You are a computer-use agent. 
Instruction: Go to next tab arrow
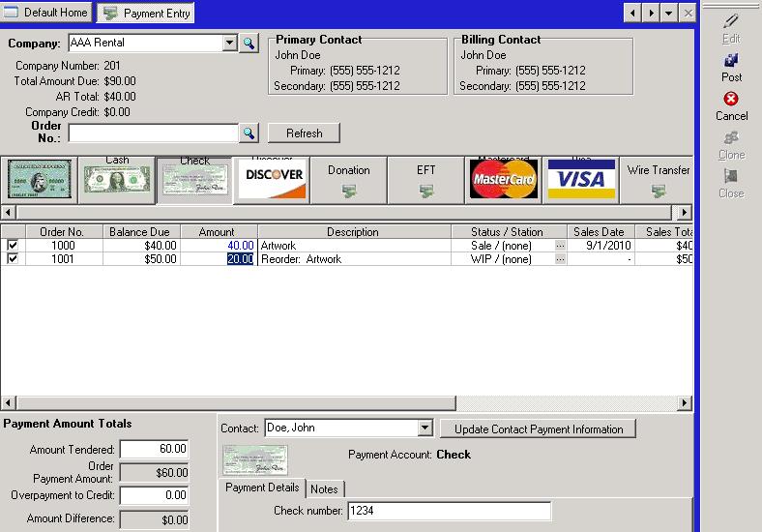pyautogui.click(x=651, y=13)
